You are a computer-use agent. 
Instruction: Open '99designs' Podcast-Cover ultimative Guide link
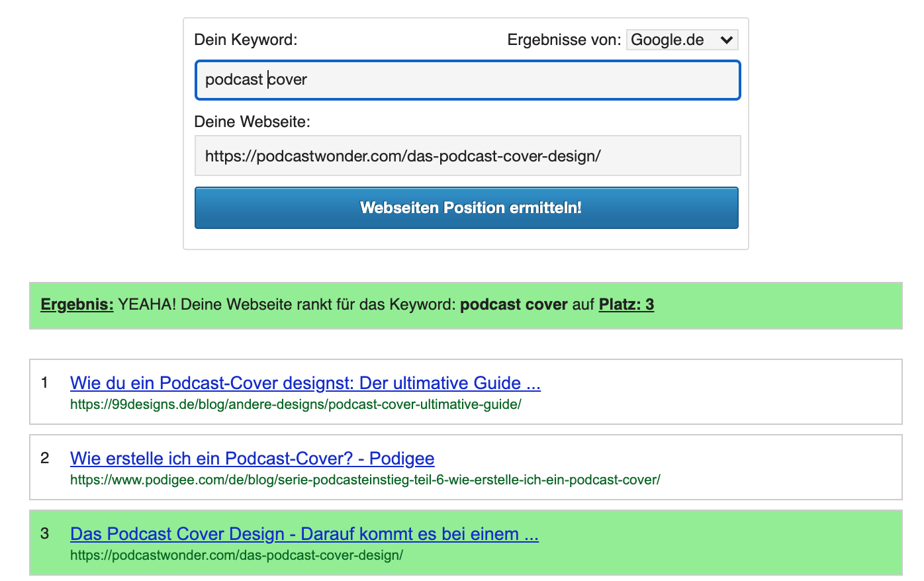(305, 383)
